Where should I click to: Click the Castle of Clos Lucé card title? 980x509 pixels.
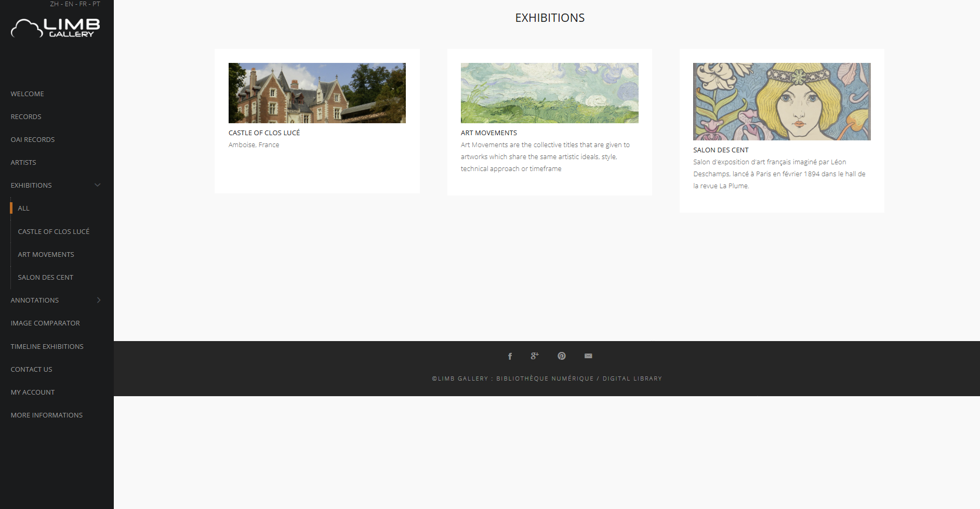coord(264,133)
